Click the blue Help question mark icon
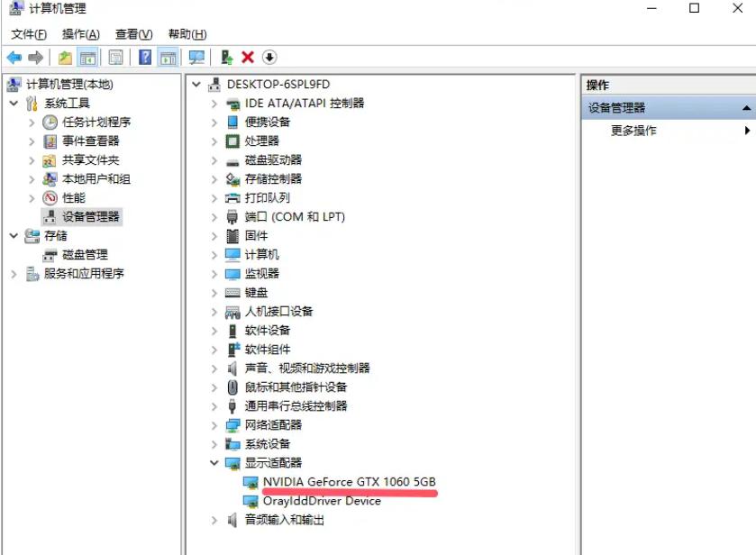Screen dimensions: 756x555 [145, 58]
